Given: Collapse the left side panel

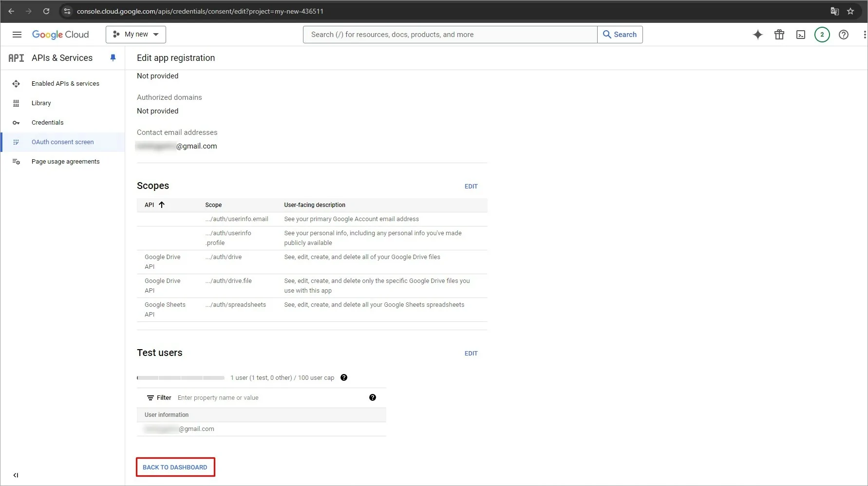Looking at the screenshot, I should click(16, 475).
